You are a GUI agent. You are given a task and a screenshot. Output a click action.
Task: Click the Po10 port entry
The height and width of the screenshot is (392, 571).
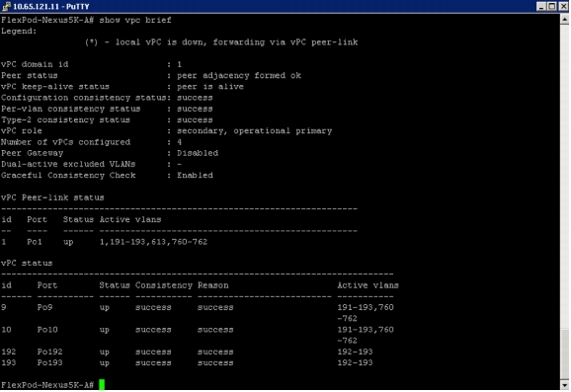(x=47, y=330)
